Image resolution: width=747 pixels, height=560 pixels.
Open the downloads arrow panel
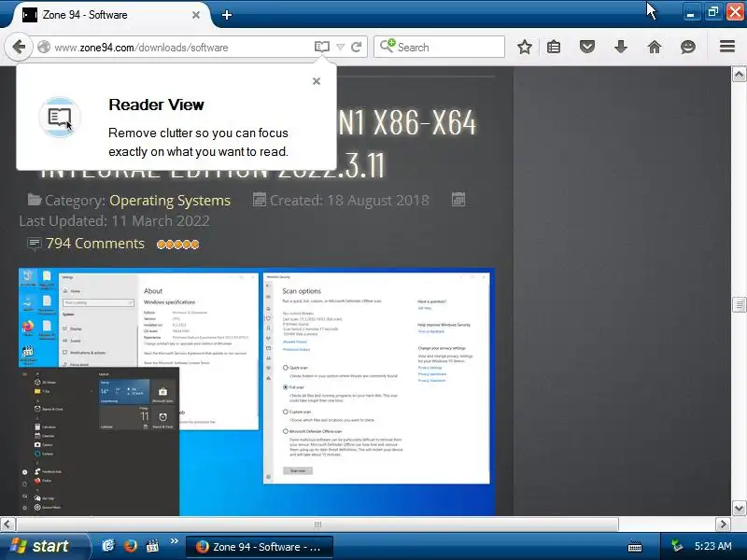click(x=621, y=47)
